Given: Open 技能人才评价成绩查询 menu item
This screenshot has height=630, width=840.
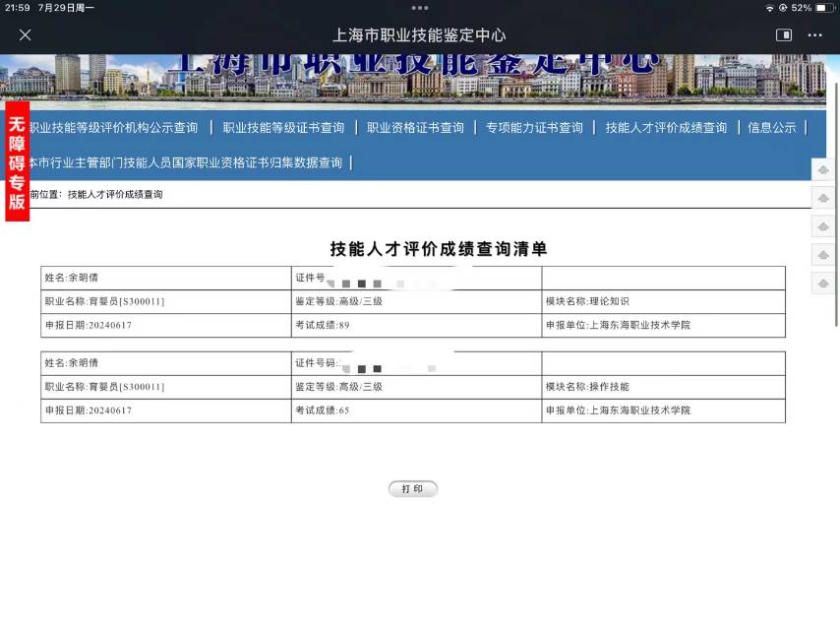Looking at the screenshot, I should click(666, 128).
